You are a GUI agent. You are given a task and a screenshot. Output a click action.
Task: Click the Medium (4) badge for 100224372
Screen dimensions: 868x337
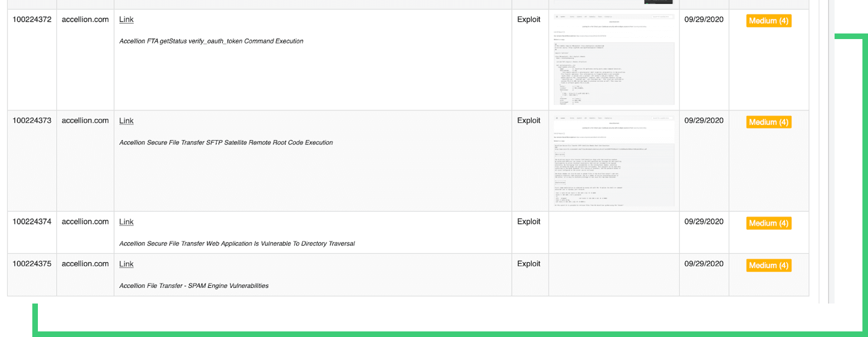pyautogui.click(x=768, y=21)
